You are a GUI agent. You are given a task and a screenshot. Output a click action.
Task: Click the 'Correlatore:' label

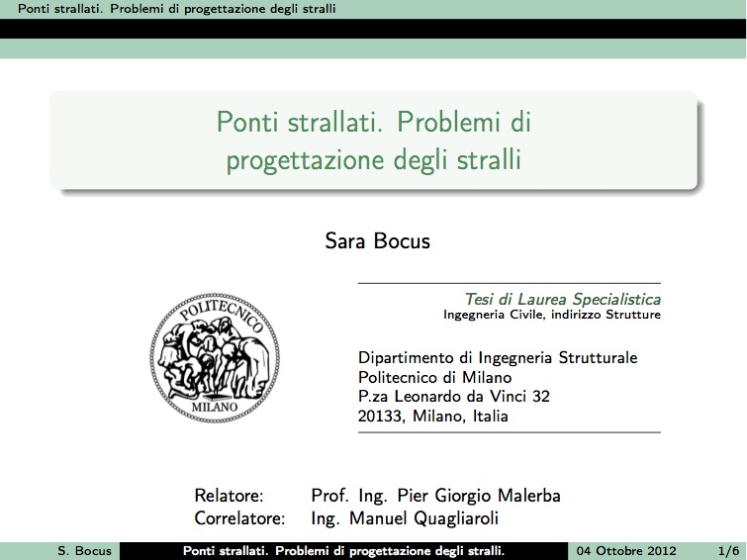239,517
